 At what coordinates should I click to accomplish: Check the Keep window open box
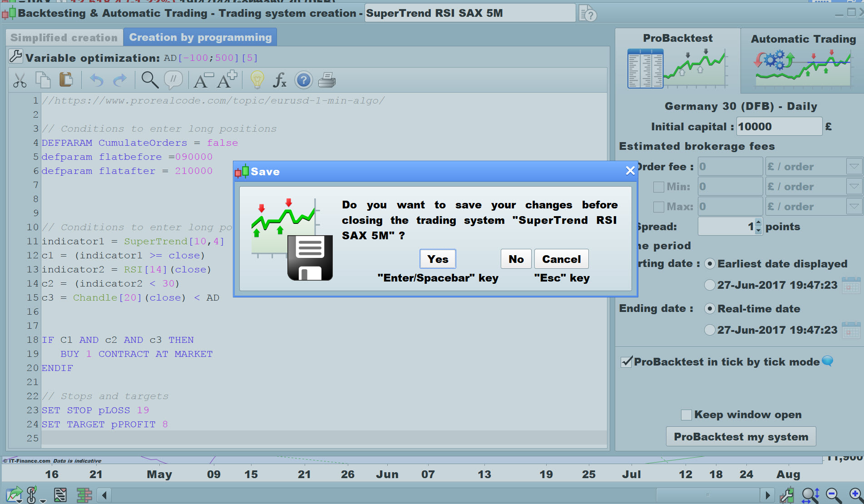pyautogui.click(x=686, y=415)
